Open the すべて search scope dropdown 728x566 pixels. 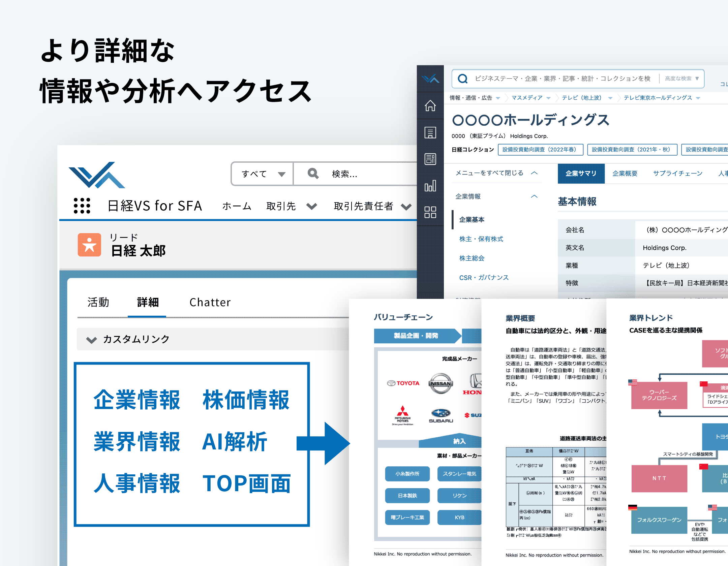(x=262, y=174)
